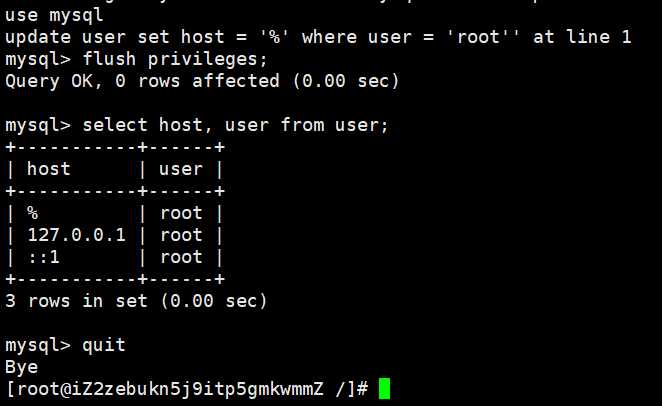Click the 'select host, user from user;' query

tap(235, 125)
